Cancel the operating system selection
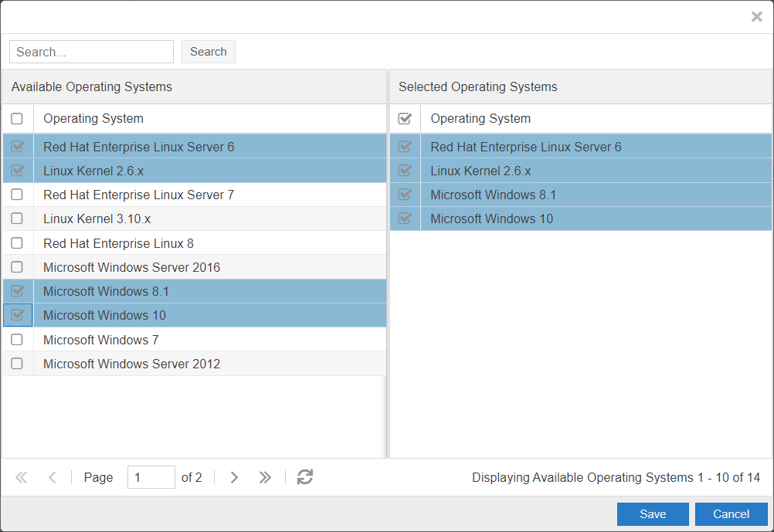774x532 pixels. (x=731, y=514)
